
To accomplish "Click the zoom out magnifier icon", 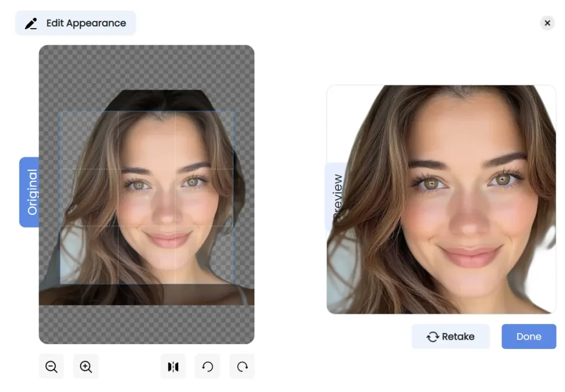I will pos(51,366).
